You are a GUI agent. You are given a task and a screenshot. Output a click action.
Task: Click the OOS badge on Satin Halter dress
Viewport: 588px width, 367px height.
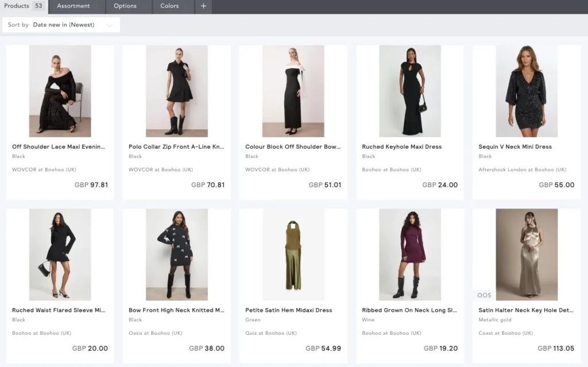484,295
